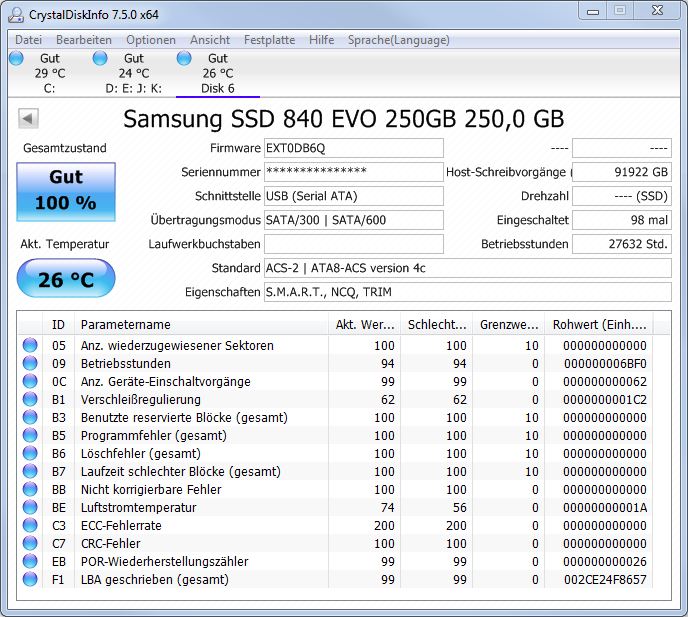The image size is (688, 617).
Task: Click the Gesamtzustand label
Action: tap(64, 148)
